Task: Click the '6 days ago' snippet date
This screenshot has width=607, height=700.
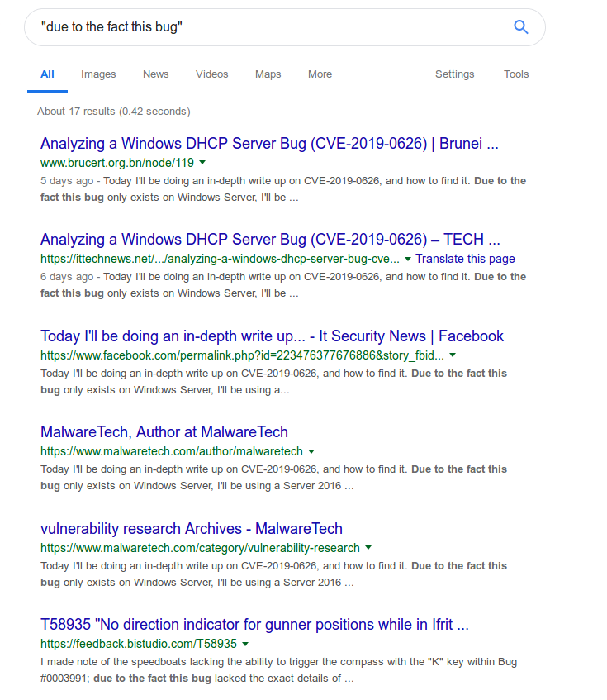Action: [x=67, y=277]
